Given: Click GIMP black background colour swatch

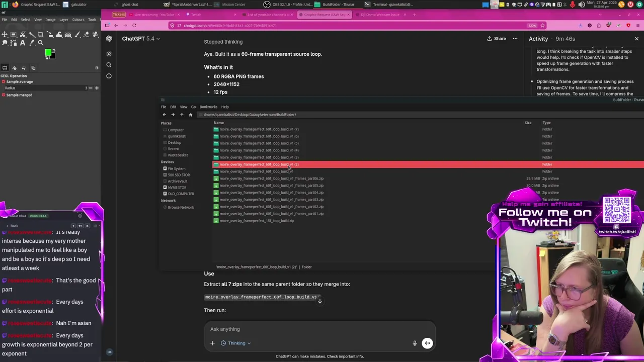Looking at the screenshot, I should tap(53, 57).
